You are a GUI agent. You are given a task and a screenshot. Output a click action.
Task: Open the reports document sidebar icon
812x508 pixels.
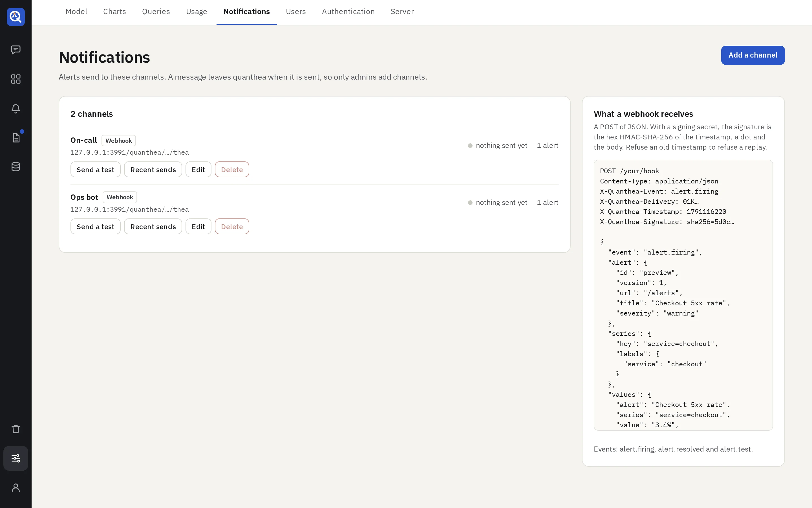(x=16, y=138)
